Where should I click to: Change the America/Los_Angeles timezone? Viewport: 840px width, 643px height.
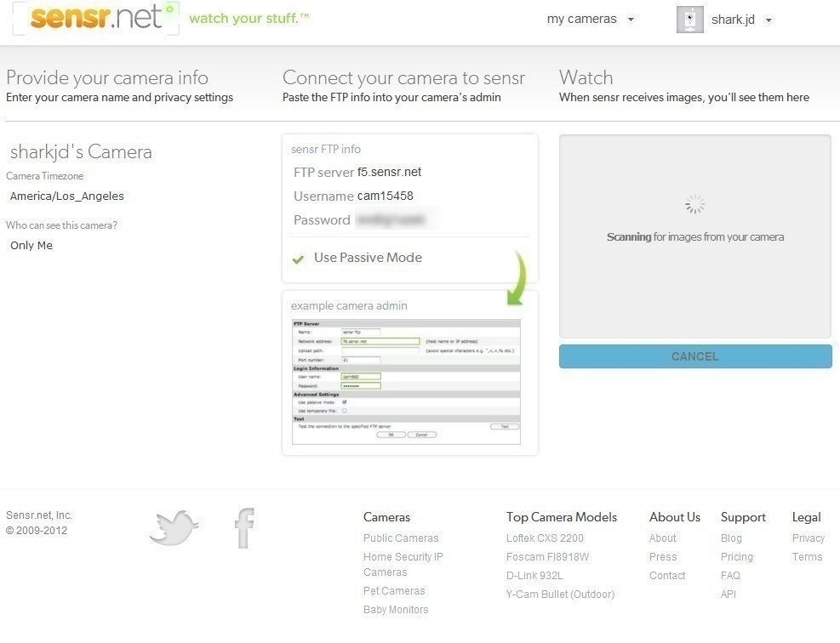point(67,196)
